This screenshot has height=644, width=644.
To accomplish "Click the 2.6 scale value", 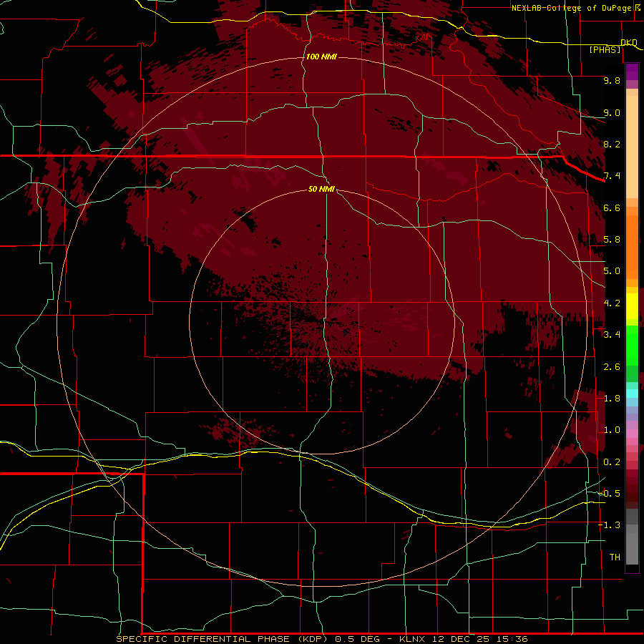I will pyautogui.click(x=612, y=367).
